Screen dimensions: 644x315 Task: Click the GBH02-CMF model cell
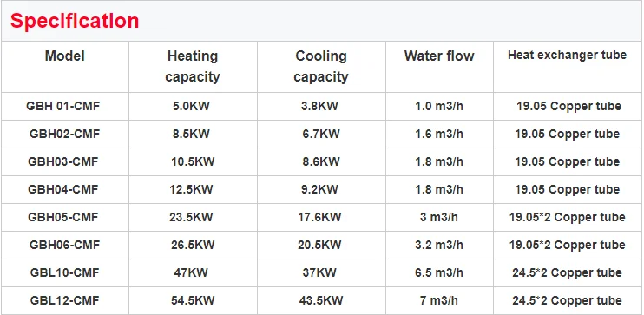click(64, 134)
